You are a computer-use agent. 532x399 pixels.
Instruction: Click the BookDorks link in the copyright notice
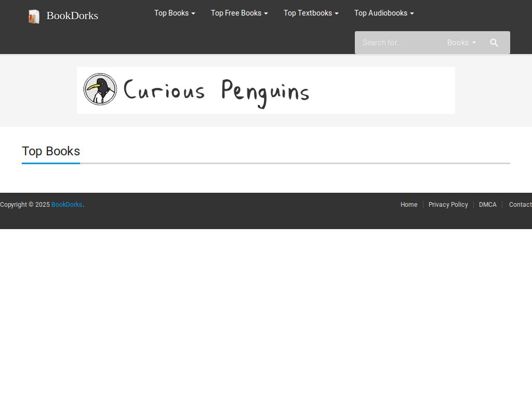[67, 205]
